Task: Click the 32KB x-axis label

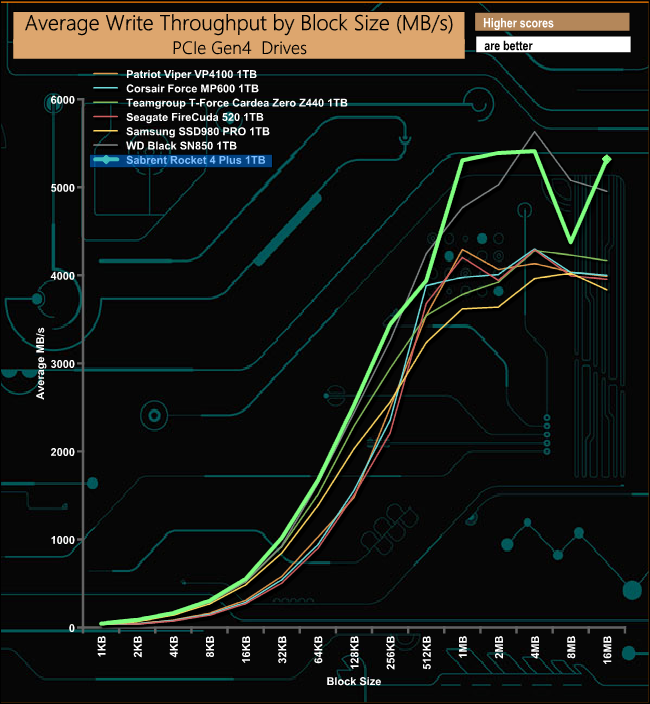Action: 282,649
